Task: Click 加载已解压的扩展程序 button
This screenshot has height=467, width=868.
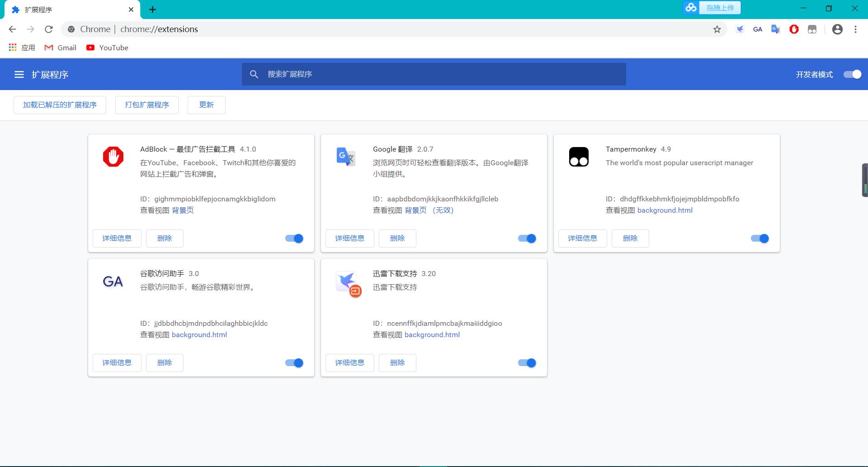Action: (60, 105)
